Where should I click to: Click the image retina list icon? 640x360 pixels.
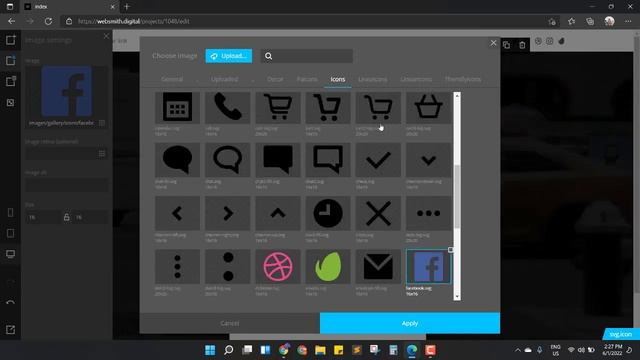coord(102,153)
